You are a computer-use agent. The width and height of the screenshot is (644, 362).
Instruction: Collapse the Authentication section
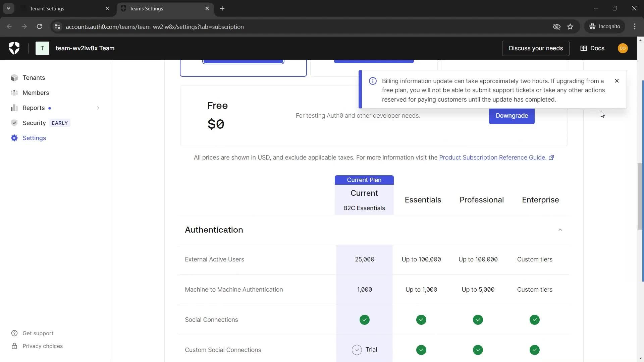click(560, 230)
